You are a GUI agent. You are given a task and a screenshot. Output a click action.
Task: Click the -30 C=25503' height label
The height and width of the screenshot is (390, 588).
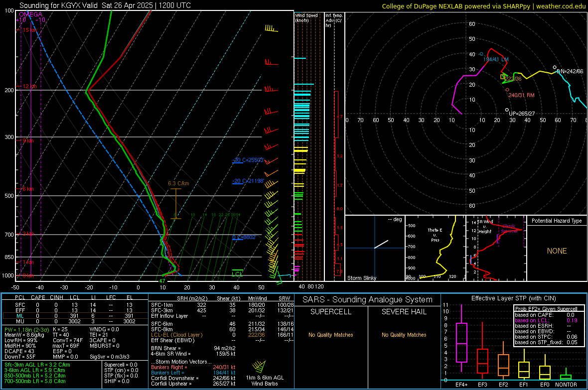[x=248, y=160]
